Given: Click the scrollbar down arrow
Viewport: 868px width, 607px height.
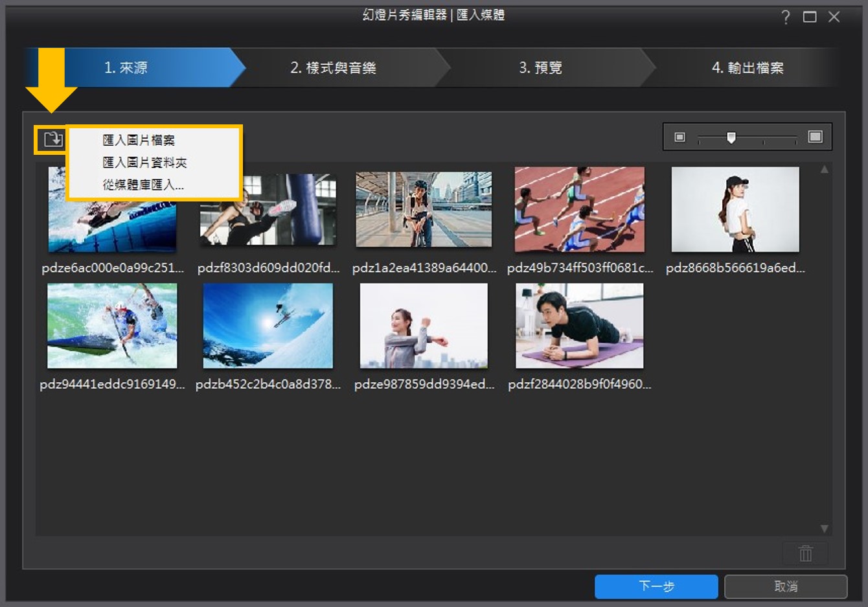Looking at the screenshot, I should [825, 527].
